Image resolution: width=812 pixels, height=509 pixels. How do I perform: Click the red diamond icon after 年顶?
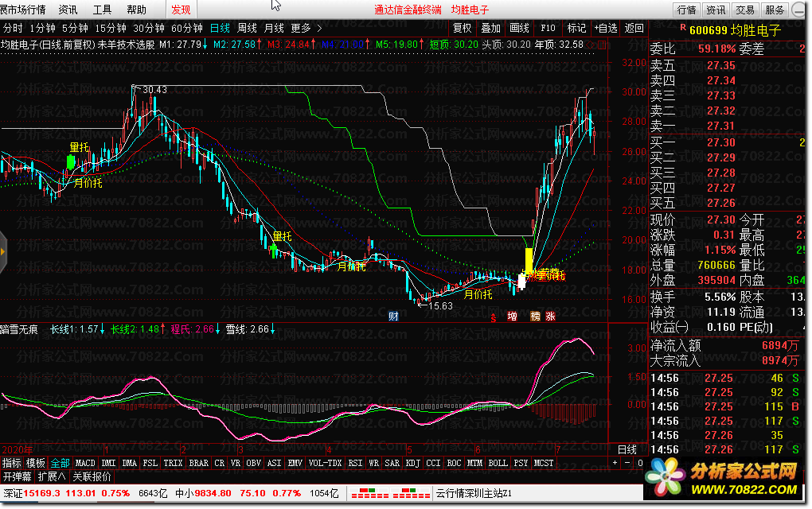pyautogui.click(x=592, y=45)
